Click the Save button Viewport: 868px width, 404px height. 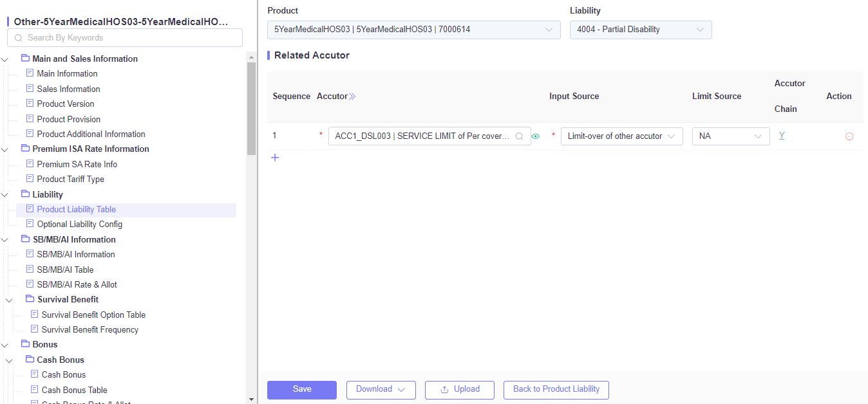pyautogui.click(x=302, y=390)
